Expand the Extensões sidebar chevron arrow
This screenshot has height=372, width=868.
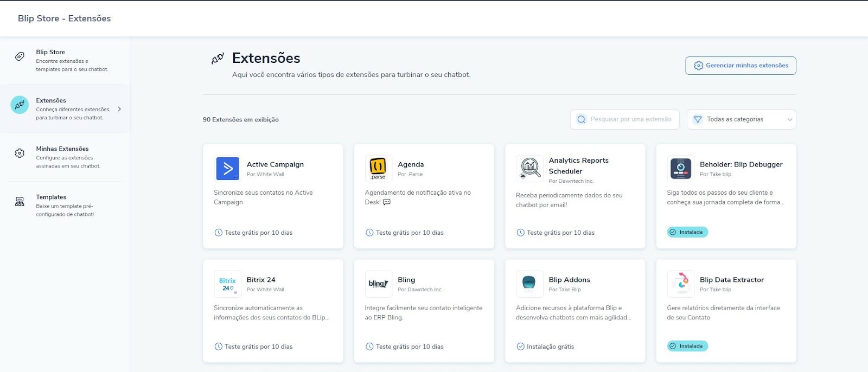point(119,109)
